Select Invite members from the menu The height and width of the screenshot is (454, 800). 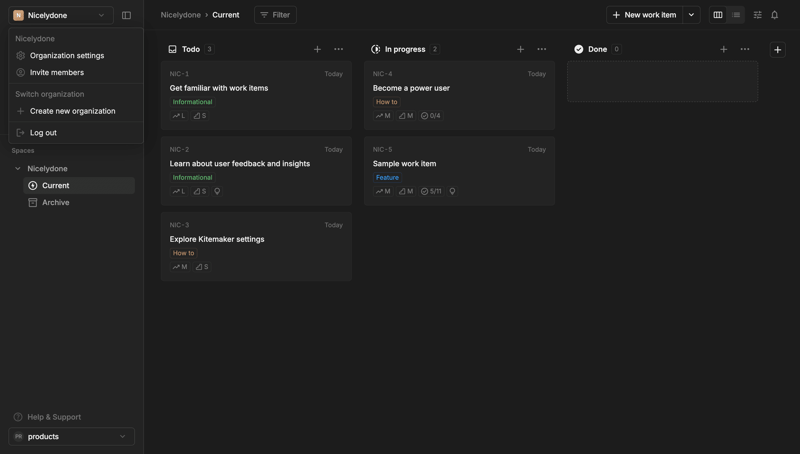click(76, 72)
